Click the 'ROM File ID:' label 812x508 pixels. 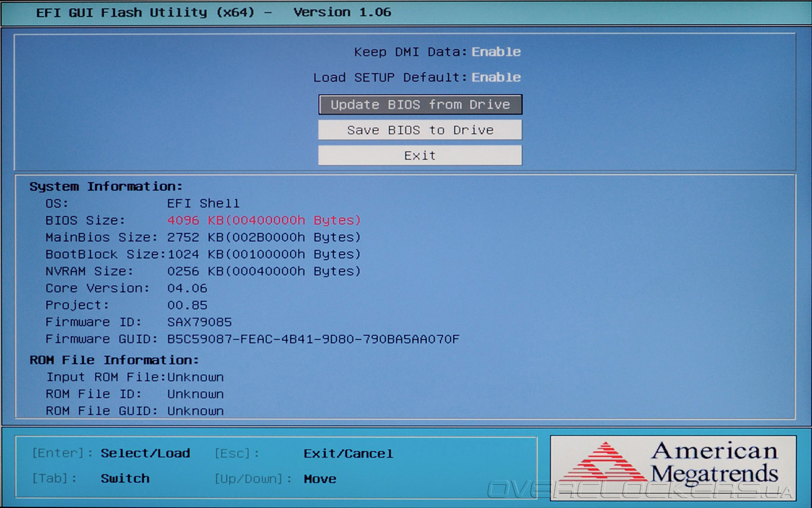94,394
